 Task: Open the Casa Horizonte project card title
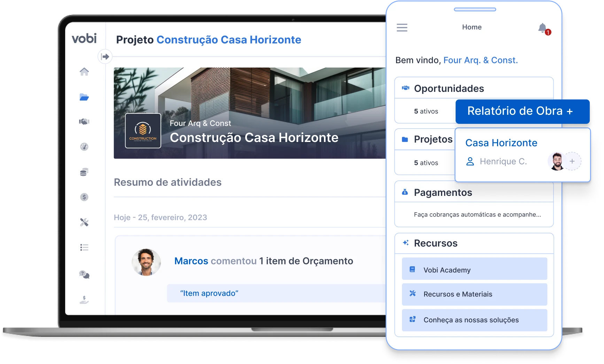click(501, 143)
